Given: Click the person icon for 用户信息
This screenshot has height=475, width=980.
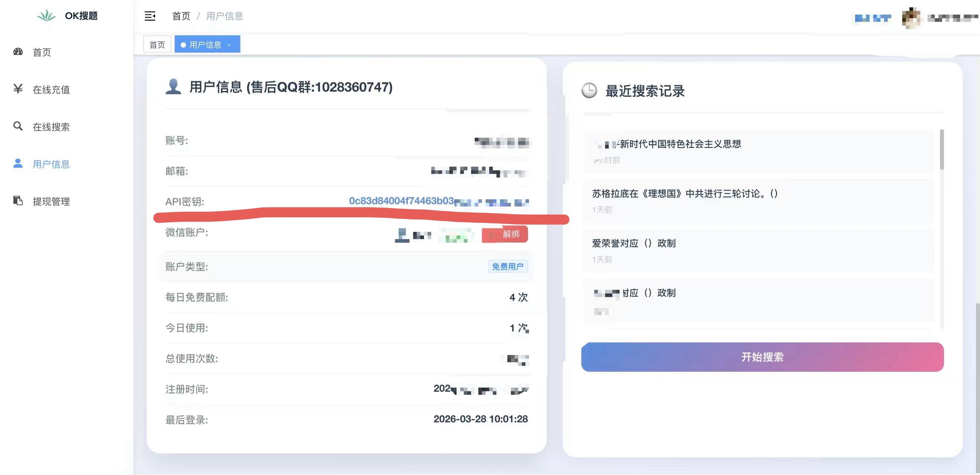Looking at the screenshot, I should click(18, 163).
